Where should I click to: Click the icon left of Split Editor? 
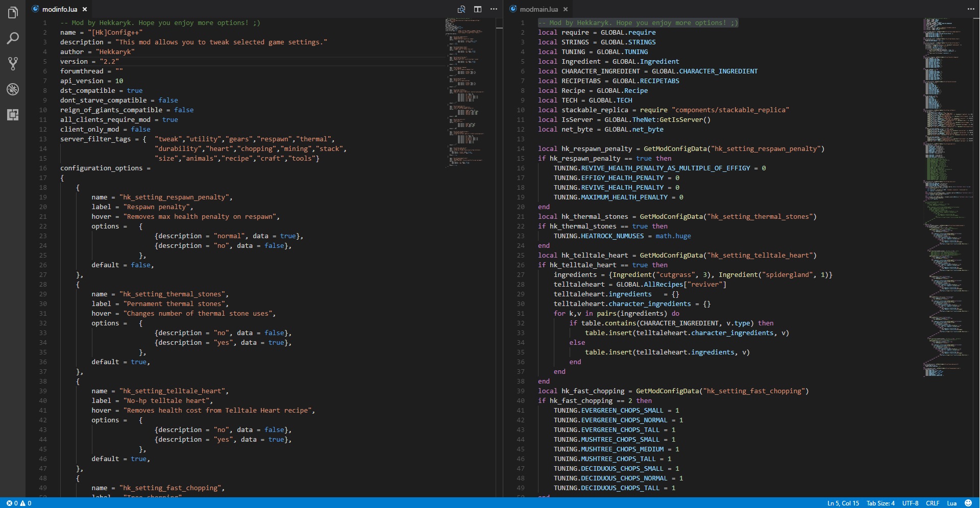click(461, 9)
